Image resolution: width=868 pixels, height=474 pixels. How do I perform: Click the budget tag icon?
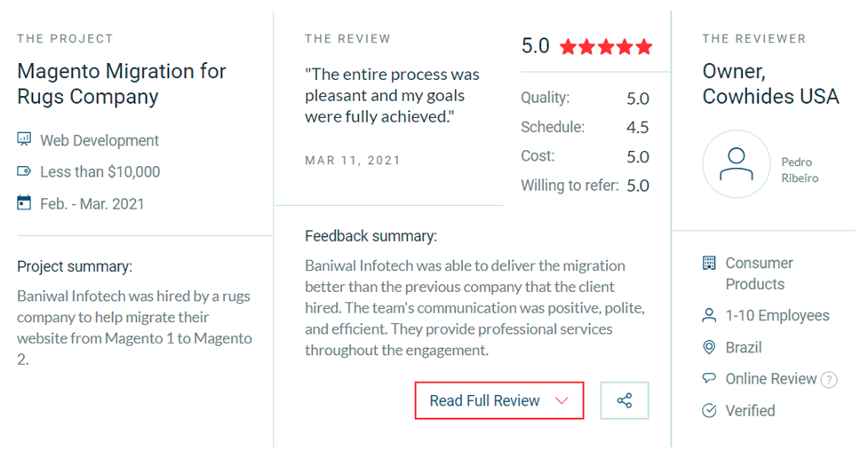tap(24, 171)
